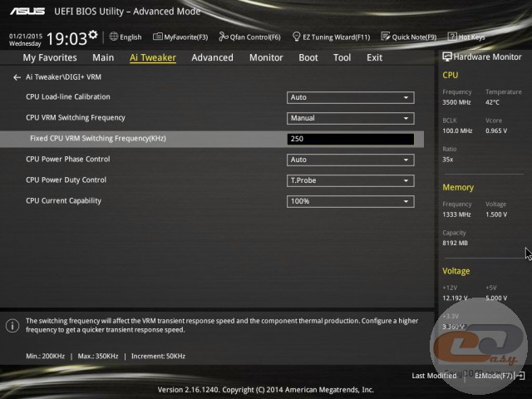The width and height of the screenshot is (532, 399).
Task: Click Hardware Monitor title text
Action: click(487, 57)
